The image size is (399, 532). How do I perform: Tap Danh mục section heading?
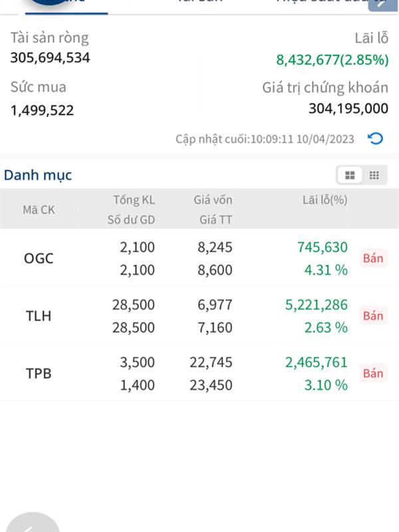pos(38,176)
